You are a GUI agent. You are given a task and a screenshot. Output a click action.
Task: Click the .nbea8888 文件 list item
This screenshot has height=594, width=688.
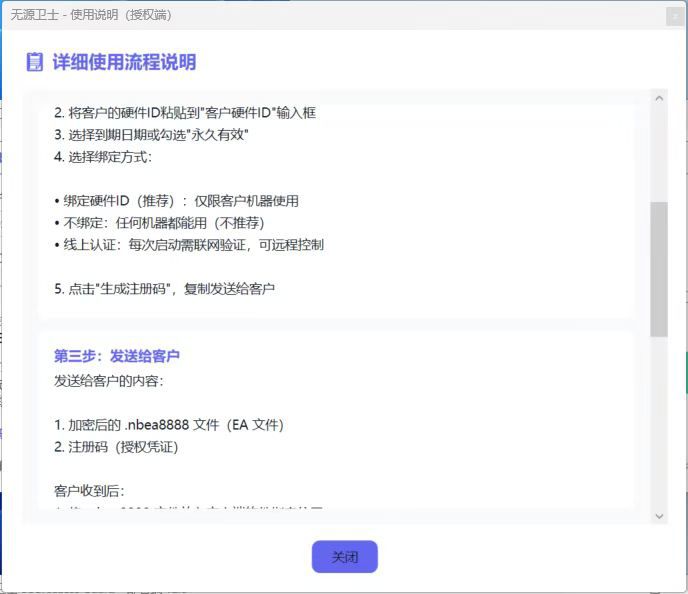click(x=169, y=425)
